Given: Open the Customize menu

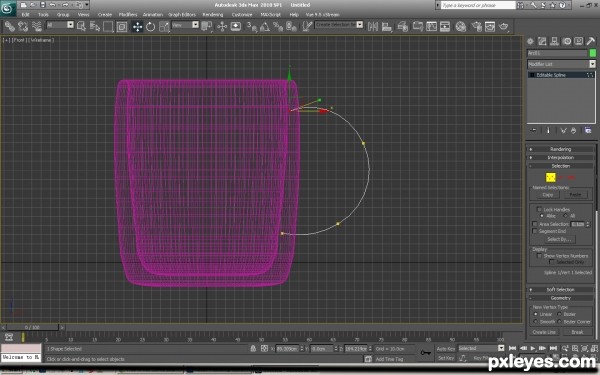Looking at the screenshot, I should pos(242,15).
